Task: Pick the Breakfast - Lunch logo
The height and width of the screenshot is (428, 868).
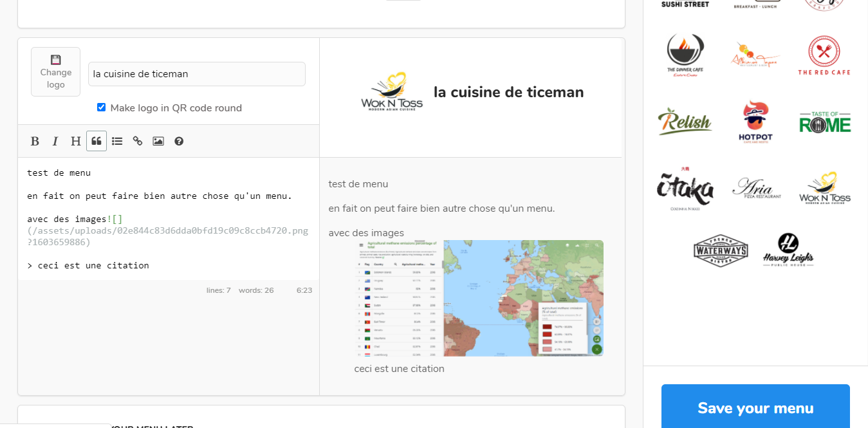Action: click(756, 5)
